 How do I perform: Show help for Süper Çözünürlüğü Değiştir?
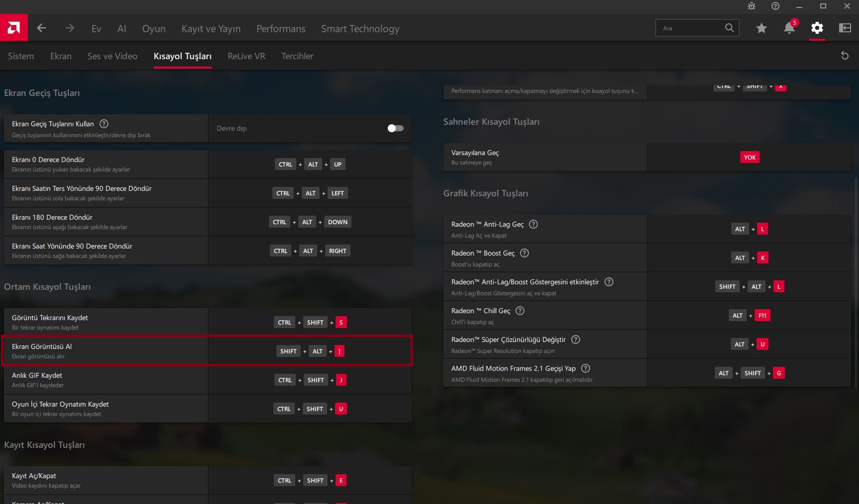click(576, 339)
